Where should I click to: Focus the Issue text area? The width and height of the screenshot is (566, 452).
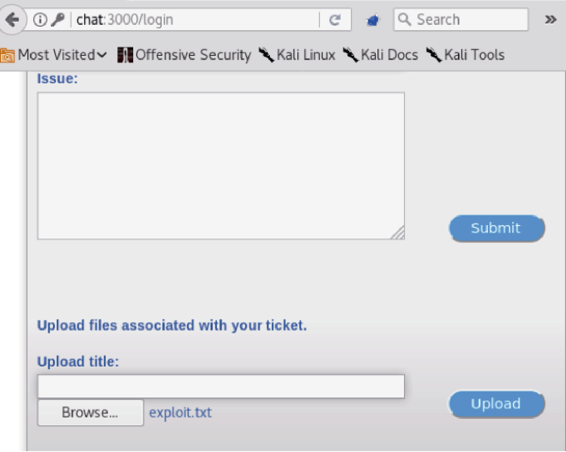point(221,166)
